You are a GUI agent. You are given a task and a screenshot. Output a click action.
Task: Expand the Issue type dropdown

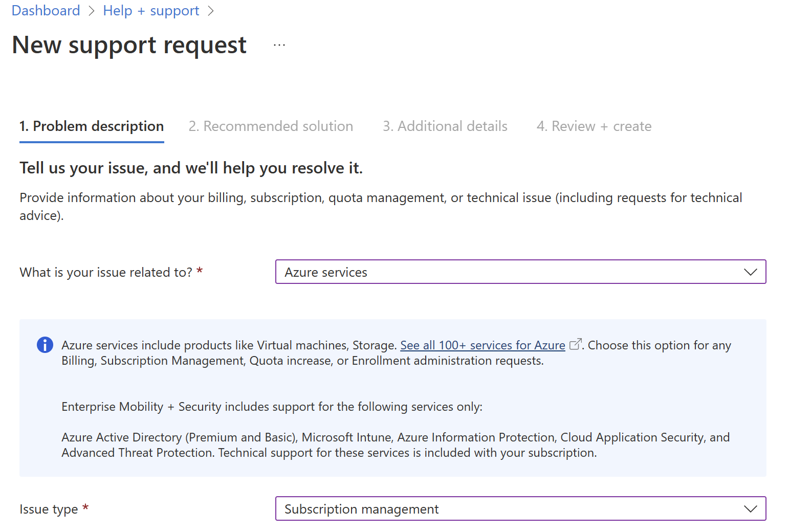[x=520, y=508]
